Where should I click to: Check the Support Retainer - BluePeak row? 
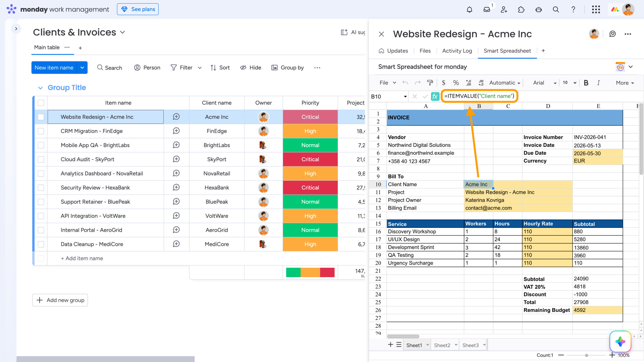click(x=41, y=202)
